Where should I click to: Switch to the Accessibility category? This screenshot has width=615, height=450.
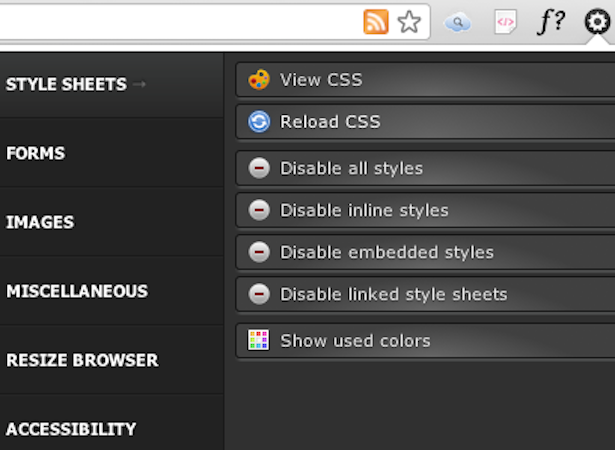[x=111, y=423]
